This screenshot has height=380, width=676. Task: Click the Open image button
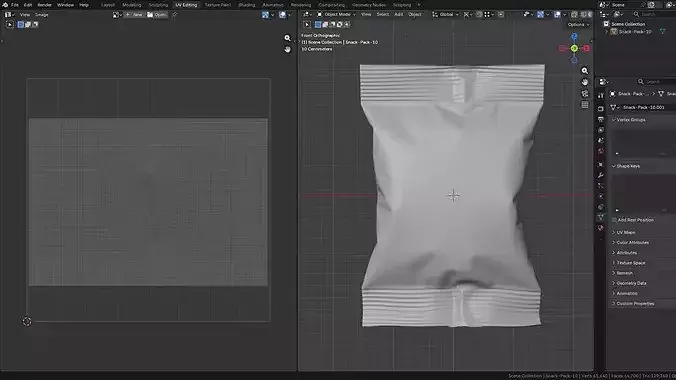pyautogui.click(x=157, y=15)
